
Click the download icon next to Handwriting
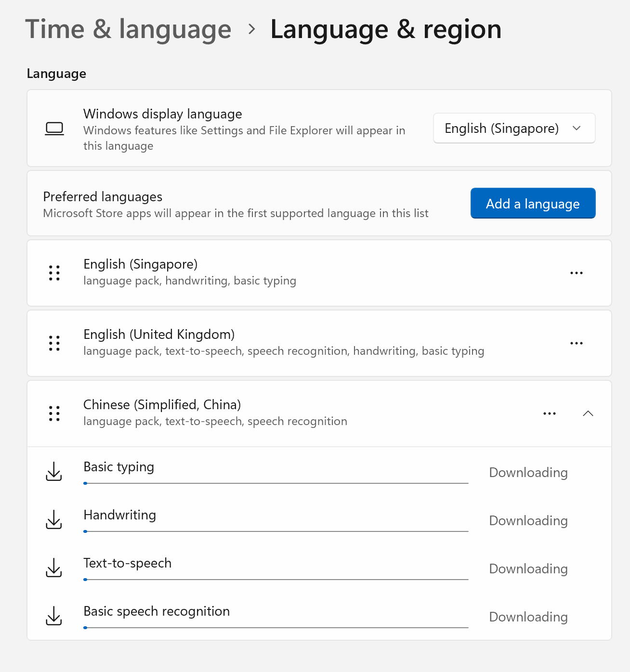(x=54, y=519)
